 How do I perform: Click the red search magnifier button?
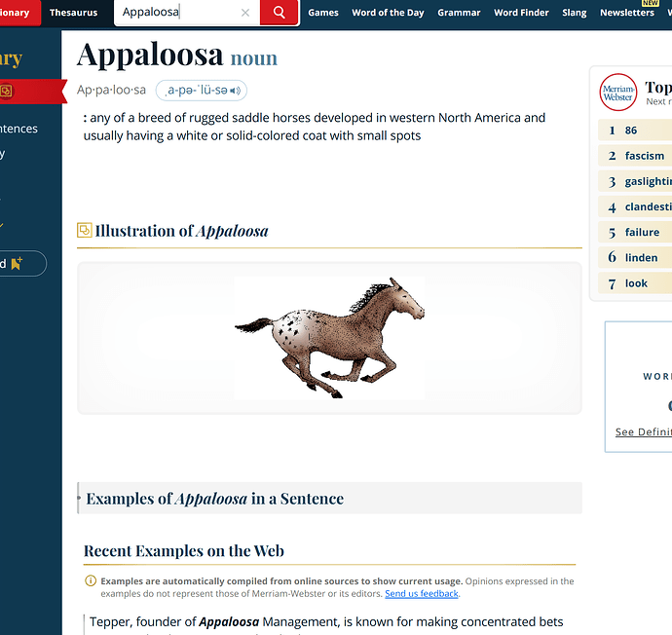point(279,13)
